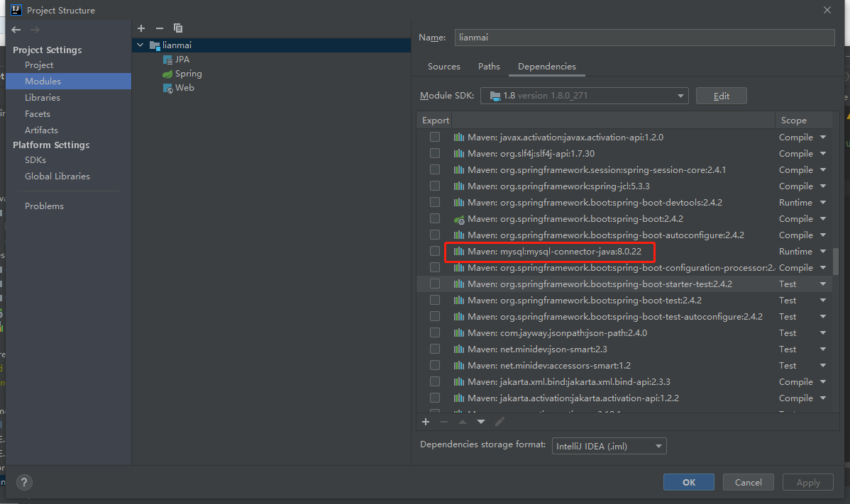Open scope dropdown for jakarta.xml.bind-api
This screenshot has width=850, height=504.
click(x=823, y=381)
